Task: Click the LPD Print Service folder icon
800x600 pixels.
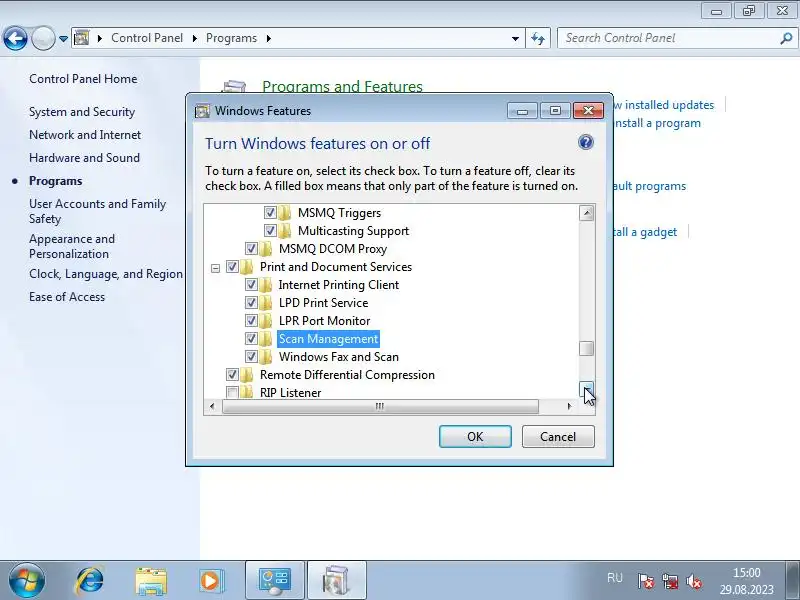Action: tap(266, 303)
